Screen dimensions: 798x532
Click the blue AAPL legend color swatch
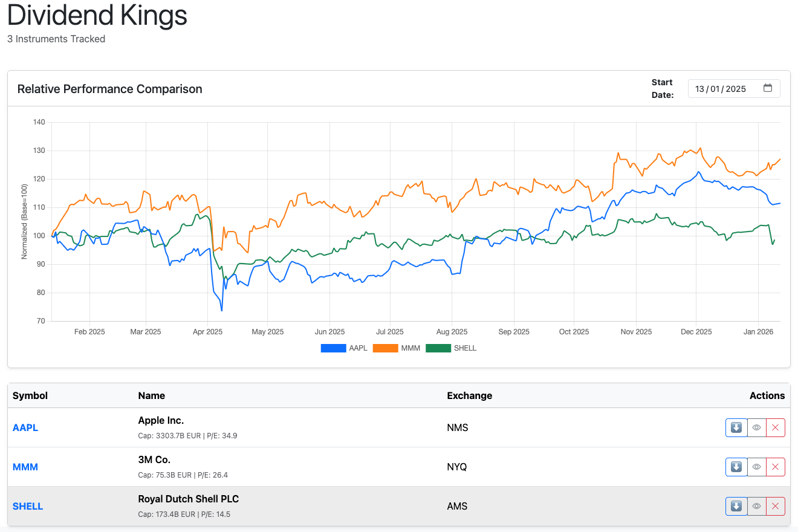coord(333,348)
